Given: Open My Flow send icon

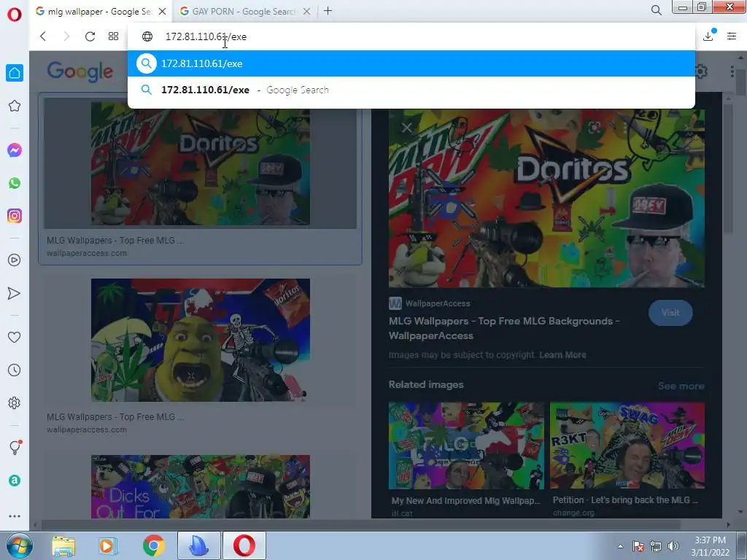Looking at the screenshot, I should click(x=15, y=293).
